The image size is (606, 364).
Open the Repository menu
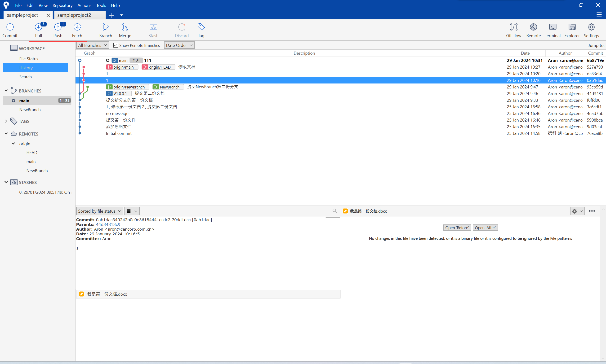pos(62,5)
